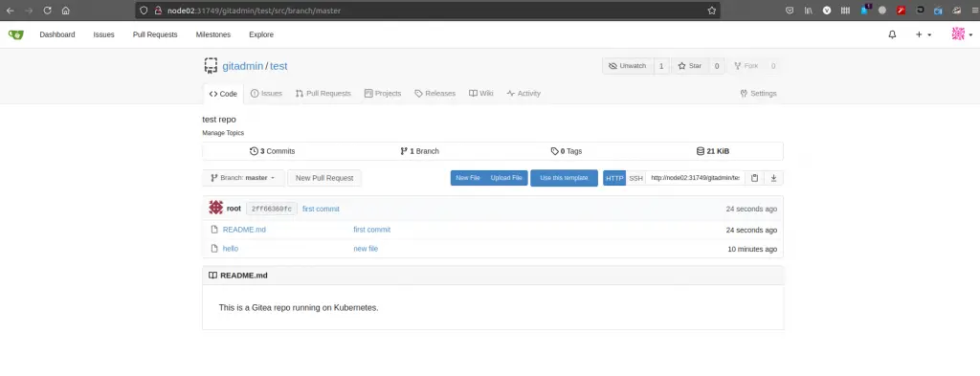Bookmark this page with star icon
Viewport: 980px width, 376px height.
coord(711,11)
